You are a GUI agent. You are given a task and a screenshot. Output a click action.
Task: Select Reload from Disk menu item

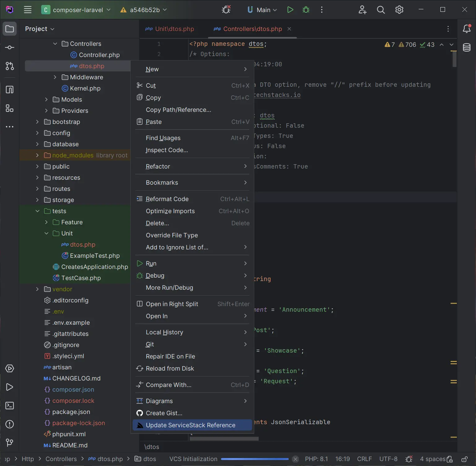click(x=192, y=368)
